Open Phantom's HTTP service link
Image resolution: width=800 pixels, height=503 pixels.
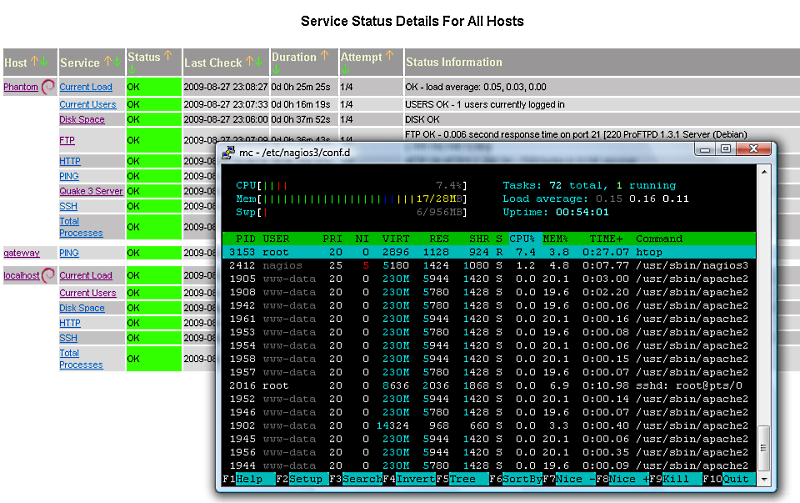tap(70, 161)
